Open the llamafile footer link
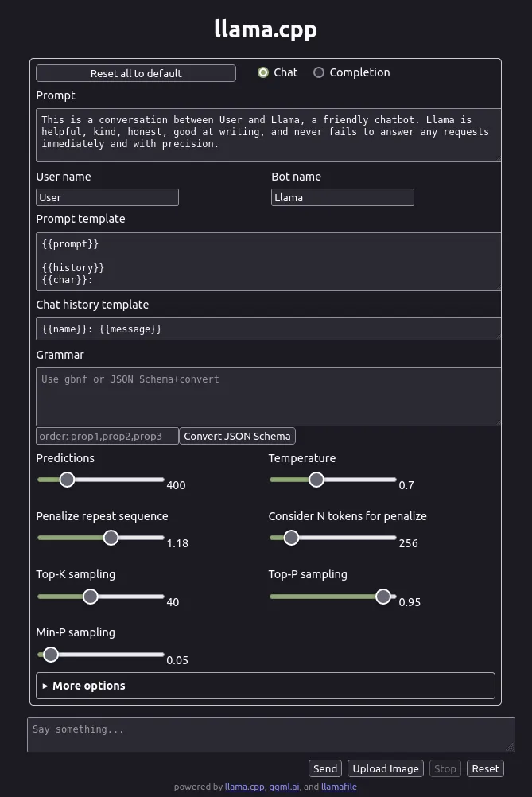The height and width of the screenshot is (797, 532). pos(339,787)
